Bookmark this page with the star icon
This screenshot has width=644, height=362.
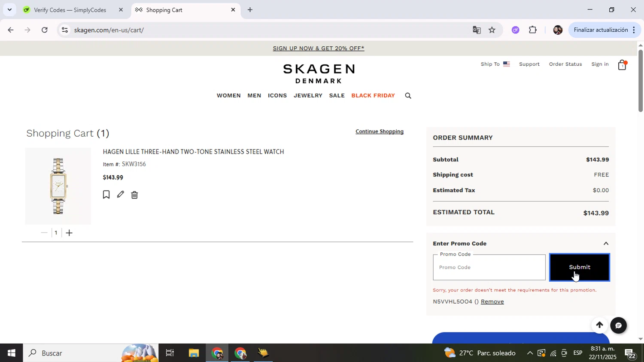492,30
